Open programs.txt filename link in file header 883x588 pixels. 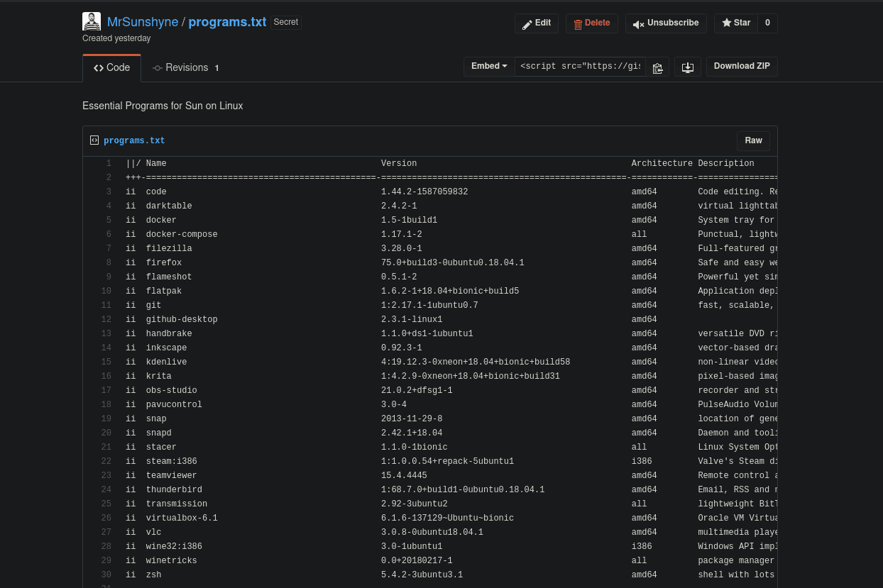[x=134, y=141]
